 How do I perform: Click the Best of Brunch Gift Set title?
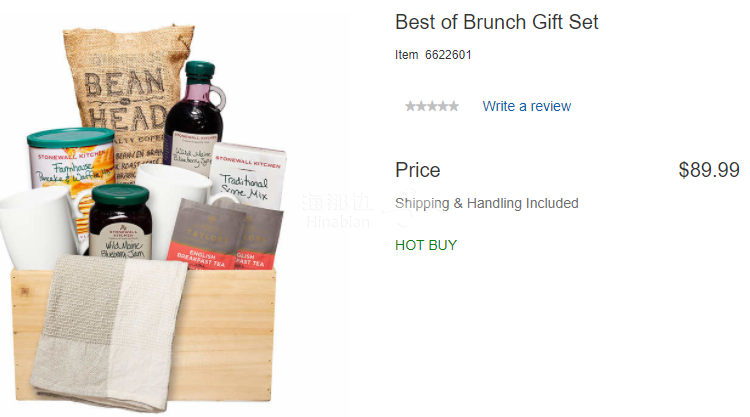[496, 22]
